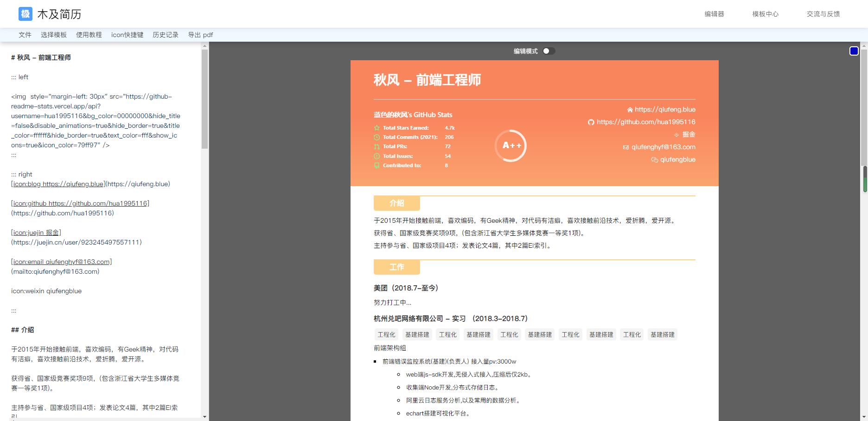Open the 模板中心 page
Image resolution: width=868 pixels, height=421 pixels.
[766, 14]
